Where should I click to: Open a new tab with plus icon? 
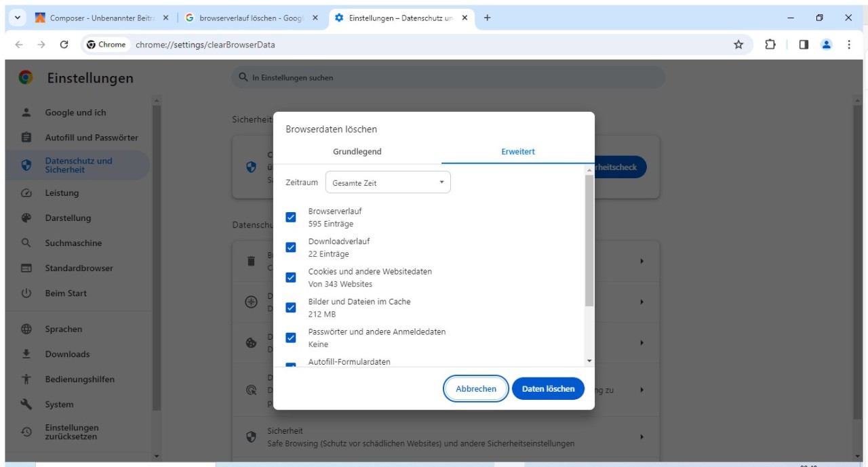[487, 18]
